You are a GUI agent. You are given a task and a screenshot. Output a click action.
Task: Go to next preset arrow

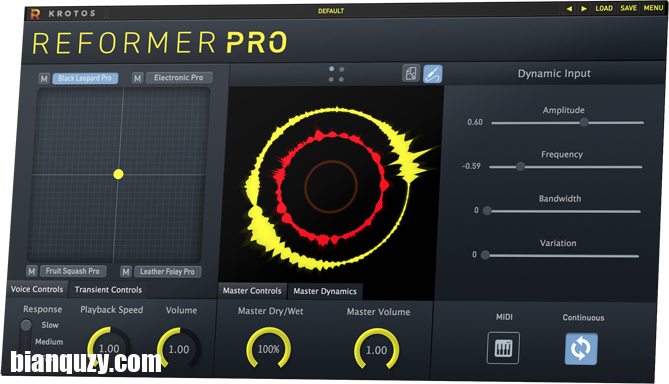point(584,9)
